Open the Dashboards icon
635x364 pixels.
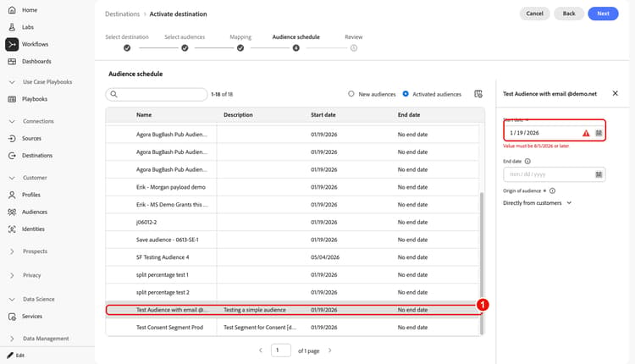[x=12, y=61]
